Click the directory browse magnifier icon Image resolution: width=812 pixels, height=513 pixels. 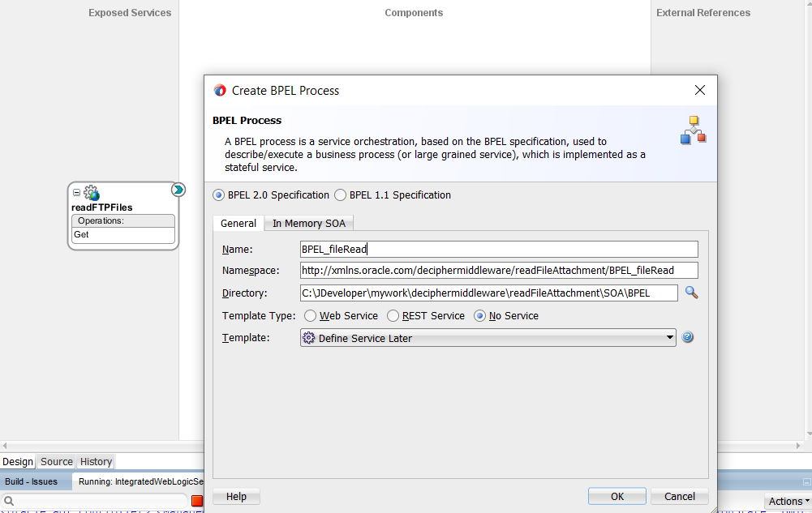[x=691, y=293]
